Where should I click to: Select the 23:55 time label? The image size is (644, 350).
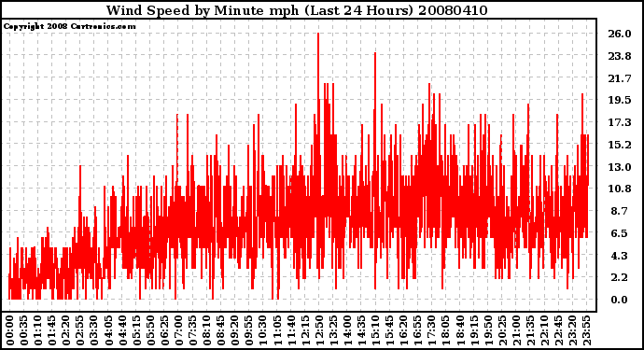click(586, 330)
